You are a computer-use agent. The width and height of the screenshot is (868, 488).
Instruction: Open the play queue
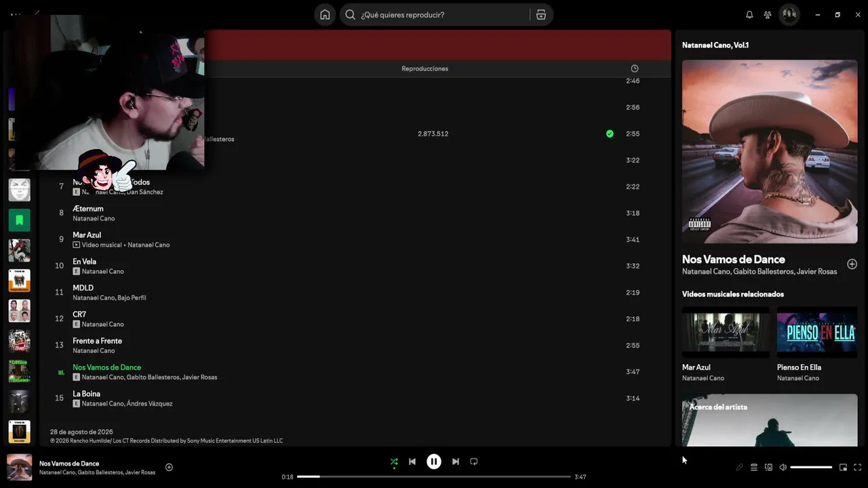click(x=754, y=467)
